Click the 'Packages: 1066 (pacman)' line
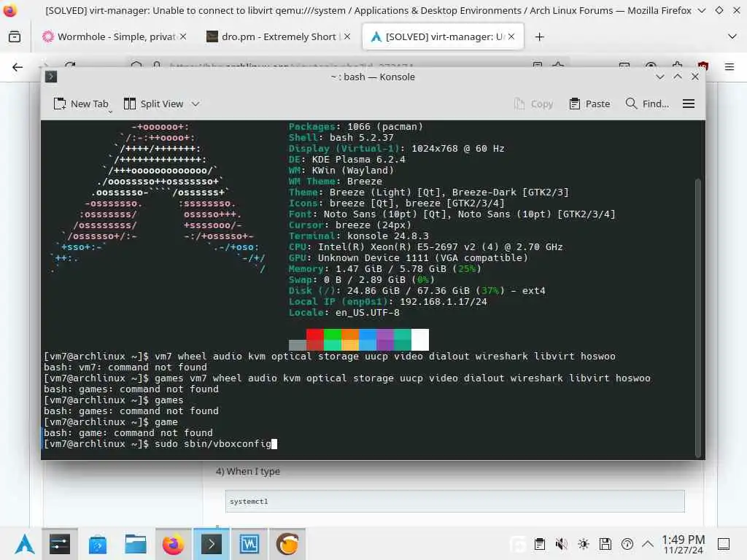 [x=355, y=126]
